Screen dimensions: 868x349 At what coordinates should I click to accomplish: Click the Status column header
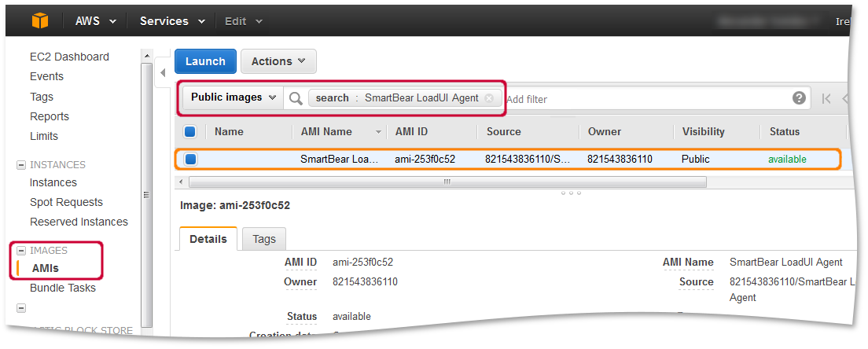click(785, 131)
